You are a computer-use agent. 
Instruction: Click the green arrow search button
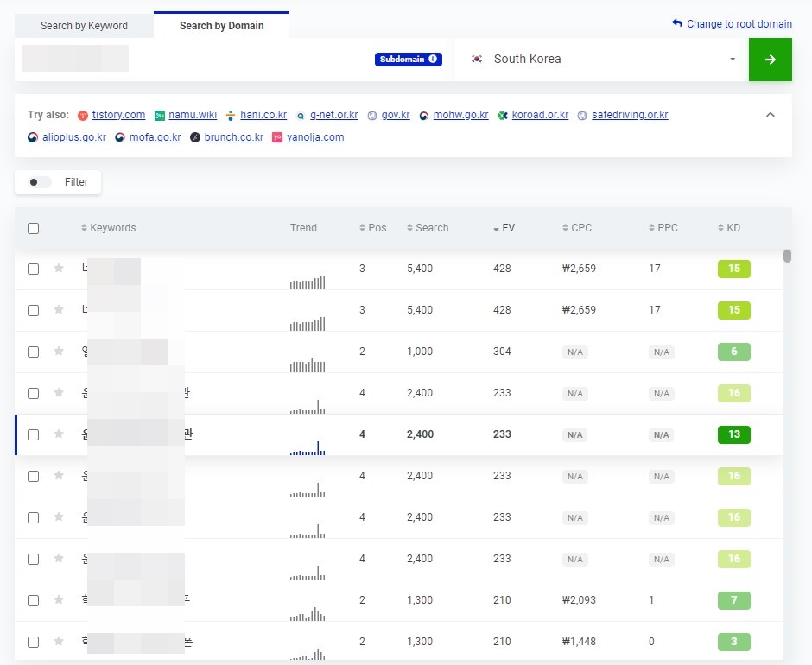pyautogui.click(x=770, y=60)
